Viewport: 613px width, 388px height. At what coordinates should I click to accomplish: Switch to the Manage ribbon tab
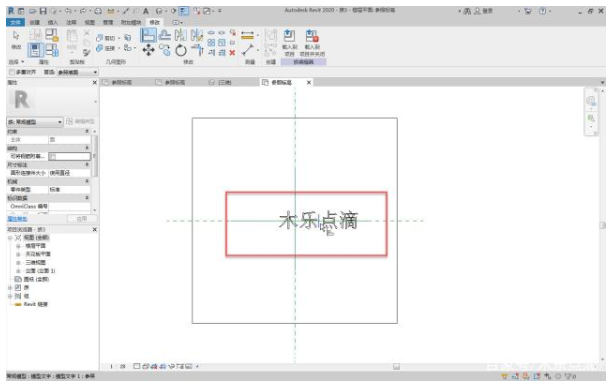(108, 22)
